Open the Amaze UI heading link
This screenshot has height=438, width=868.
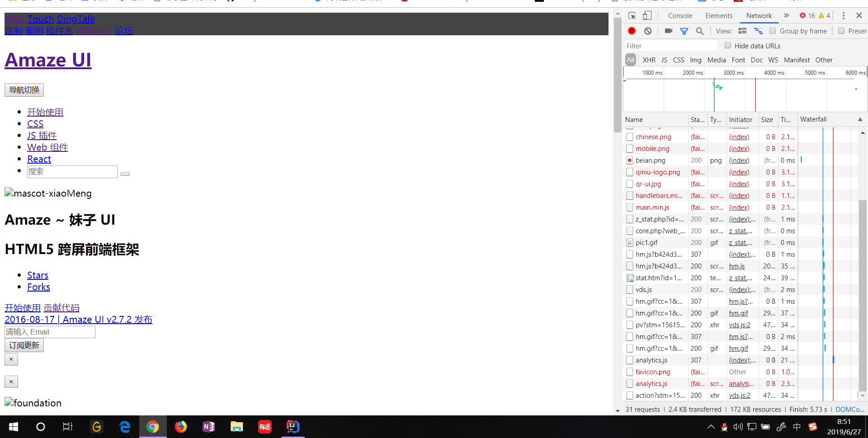pos(48,60)
